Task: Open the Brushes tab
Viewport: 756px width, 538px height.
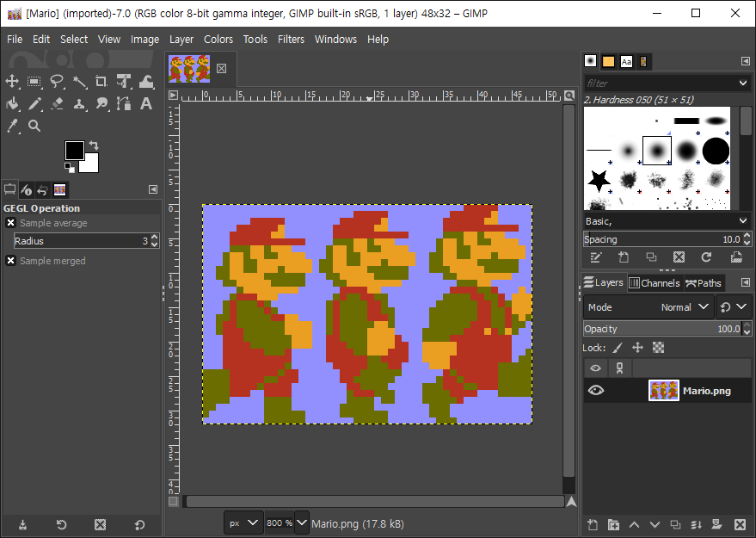Action: pos(591,61)
